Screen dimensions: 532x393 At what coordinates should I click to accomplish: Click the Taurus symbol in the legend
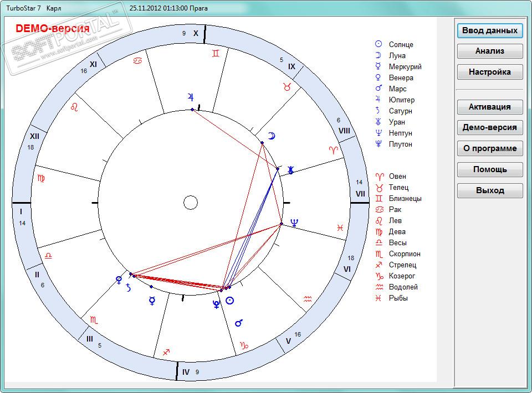point(379,187)
